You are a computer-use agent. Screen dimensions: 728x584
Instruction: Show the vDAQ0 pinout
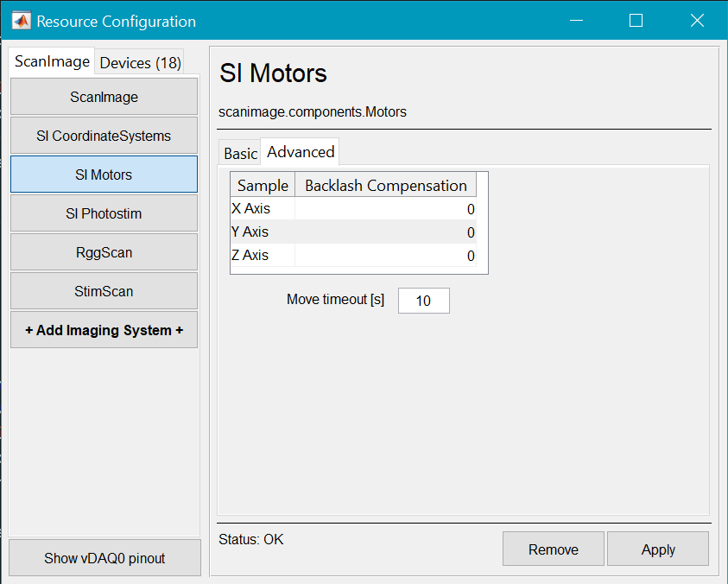pyautogui.click(x=104, y=557)
